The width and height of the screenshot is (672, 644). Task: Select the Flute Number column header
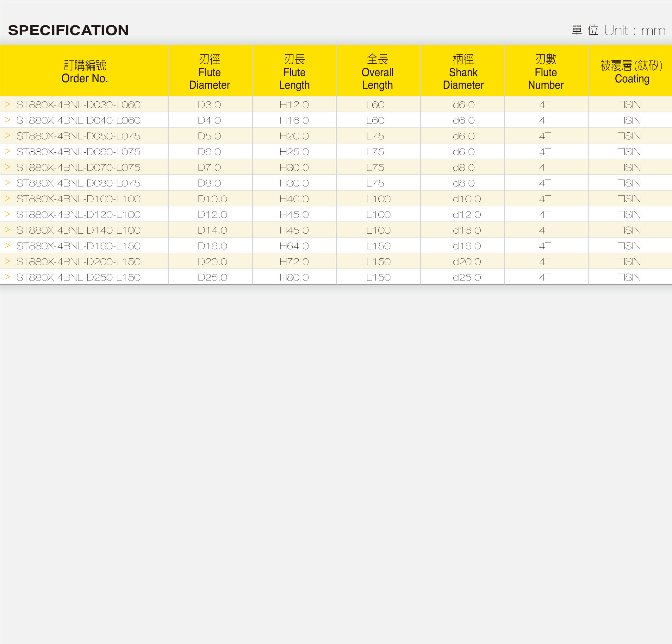[546, 71]
